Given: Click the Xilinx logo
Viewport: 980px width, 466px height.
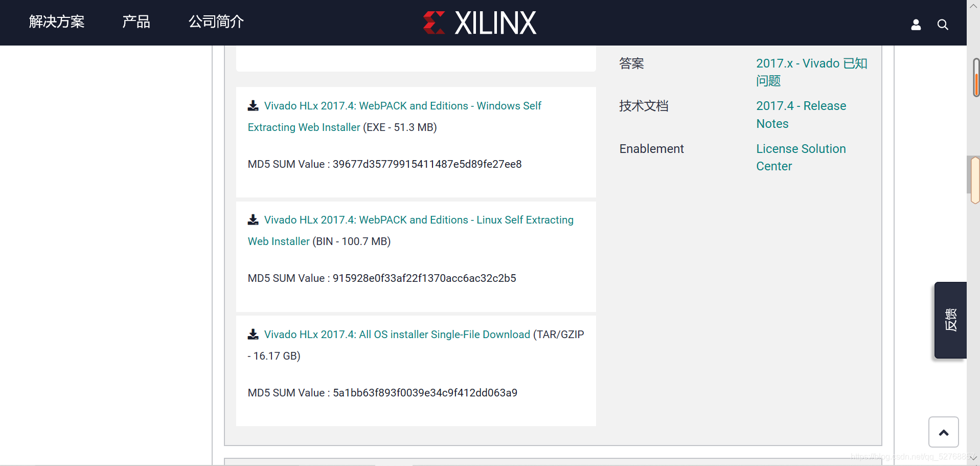Looking at the screenshot, I should (x=480, y=23).
